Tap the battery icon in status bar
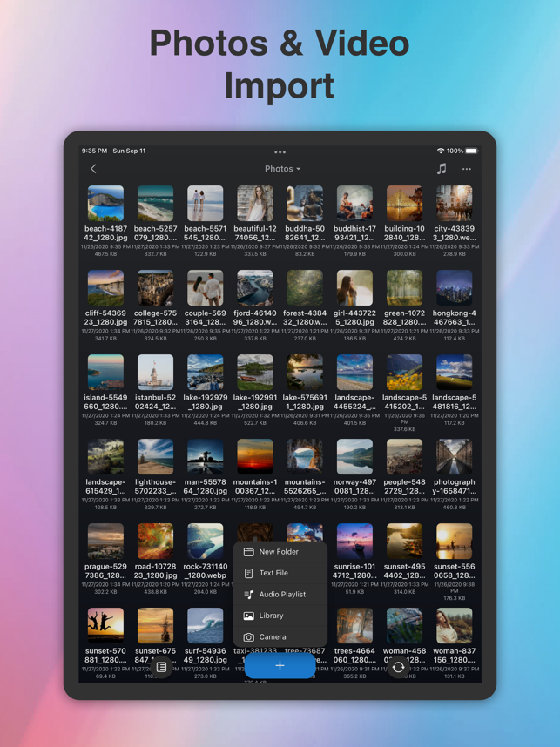This screenshot has width=560, height=747. [x=471, y=151]
